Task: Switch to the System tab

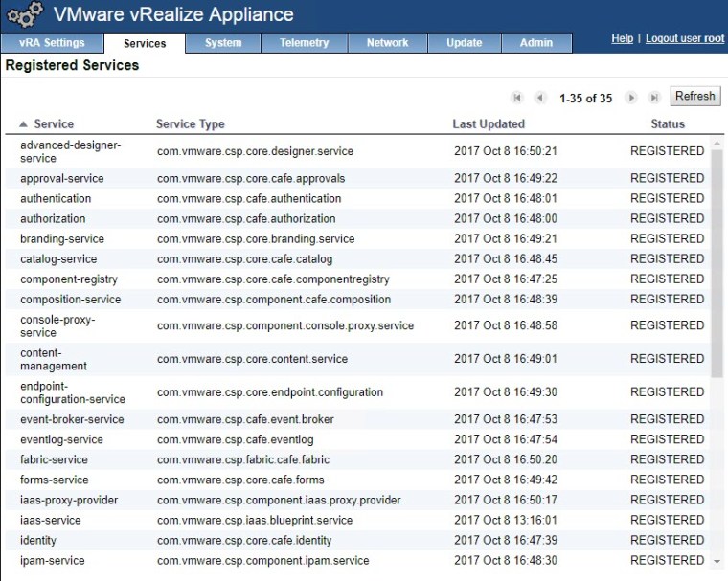Action: click(x=223, y=43)
